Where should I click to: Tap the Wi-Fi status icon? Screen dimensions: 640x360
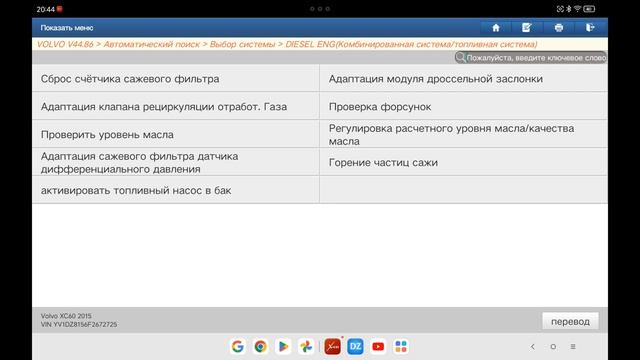click(x=577, y=9)
